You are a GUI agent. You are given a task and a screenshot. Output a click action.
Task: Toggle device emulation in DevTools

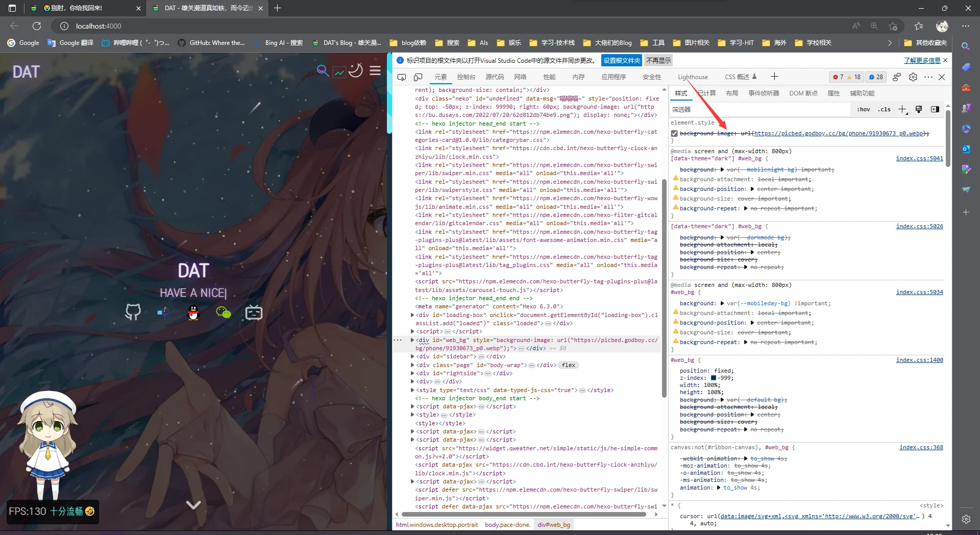coord(418,77)
